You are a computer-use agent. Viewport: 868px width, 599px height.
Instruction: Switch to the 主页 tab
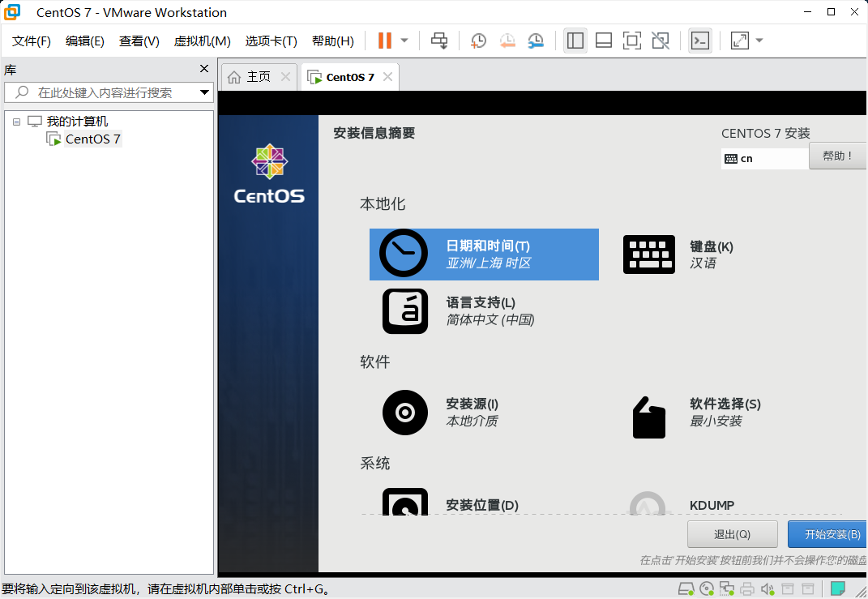[x=259, y=77]
